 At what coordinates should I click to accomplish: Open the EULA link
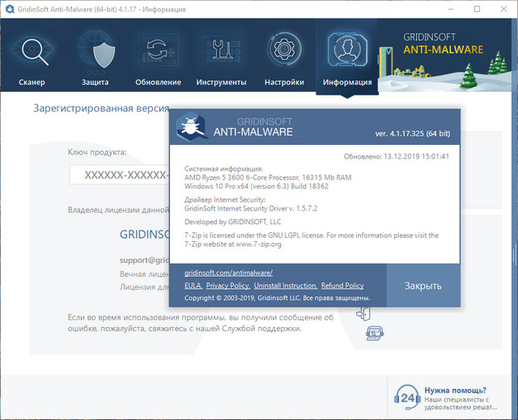[192, 286]
